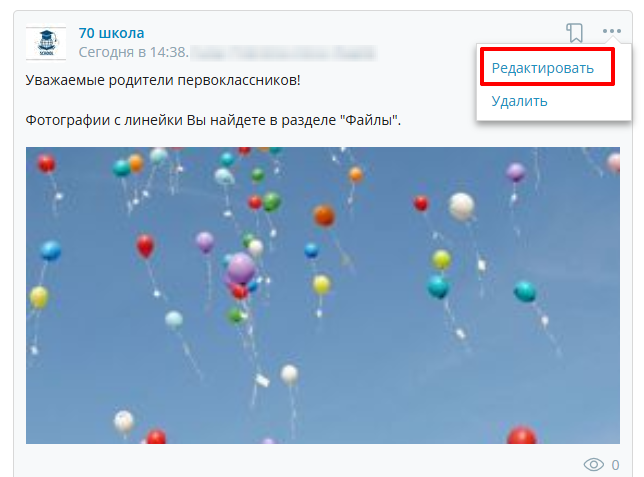Viewport: 644px width, 477px height.
Task: Click the line Уважаемые родители первоклассников!
Action: (163, 80)
